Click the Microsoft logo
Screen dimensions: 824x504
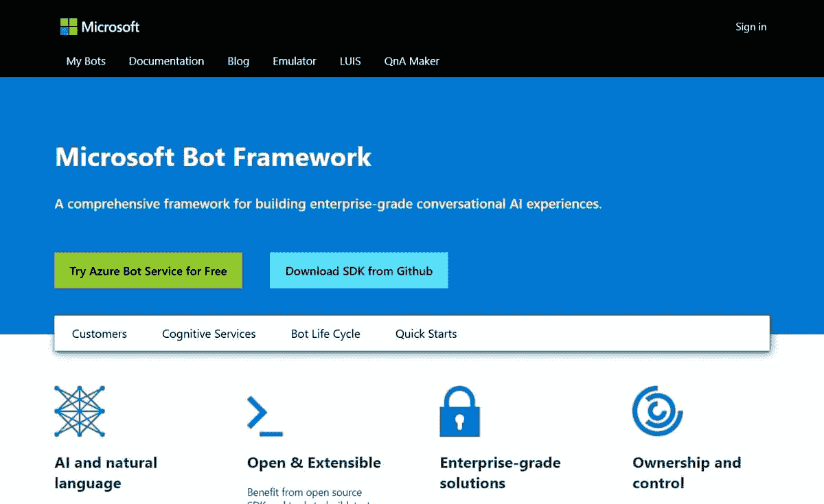100,27
